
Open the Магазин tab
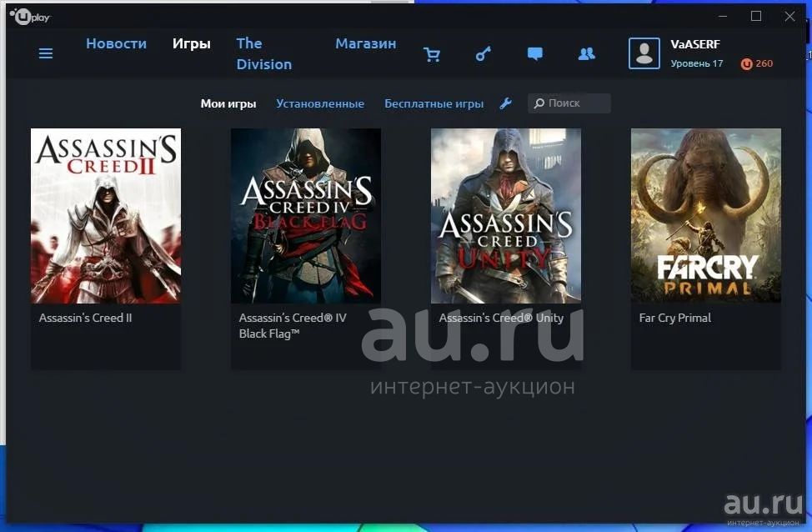coord(366,43)
